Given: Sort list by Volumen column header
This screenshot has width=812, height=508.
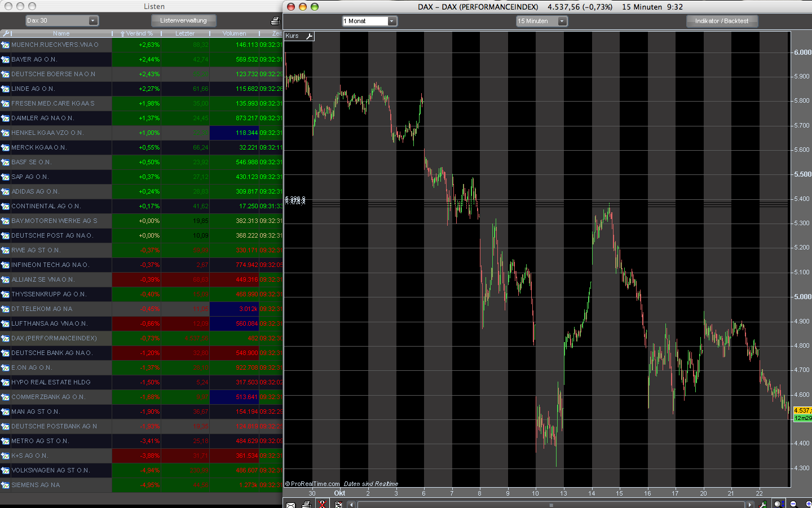Looking at the screenshot, I should (234, 33).
